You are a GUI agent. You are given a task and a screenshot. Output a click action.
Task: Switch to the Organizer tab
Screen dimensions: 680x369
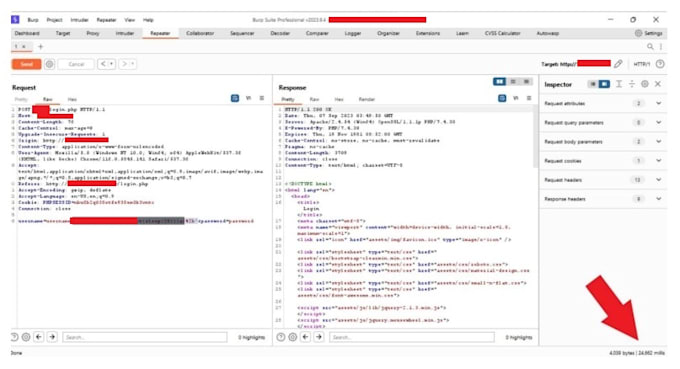(388, 33)
